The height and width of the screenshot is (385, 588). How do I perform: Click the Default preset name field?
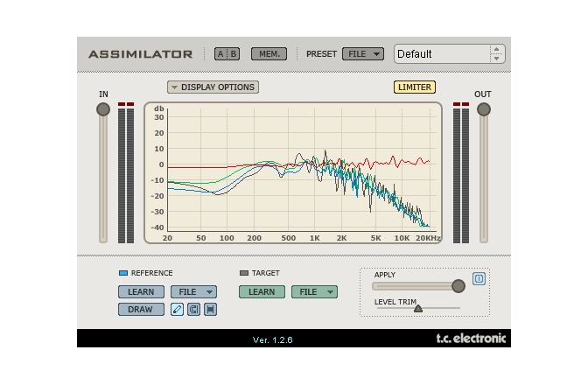coord(443,54)
